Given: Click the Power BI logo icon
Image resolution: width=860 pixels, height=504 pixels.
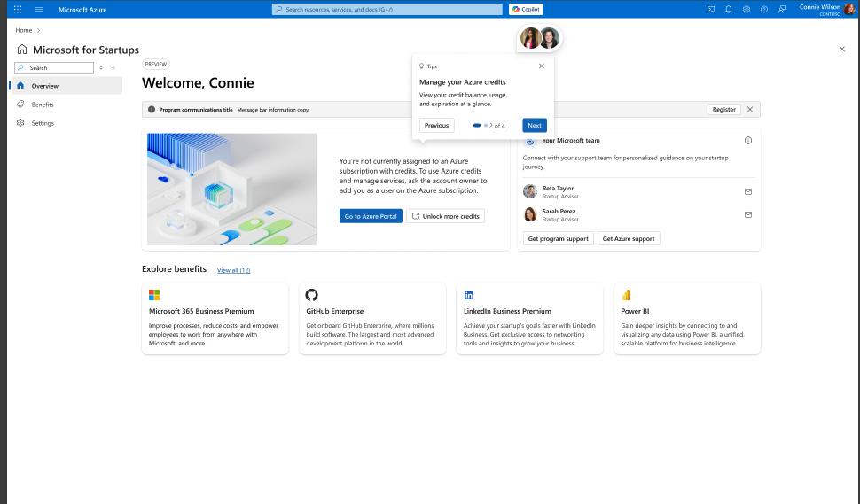Looking at the screenshot, I should (x=626, y=295).
